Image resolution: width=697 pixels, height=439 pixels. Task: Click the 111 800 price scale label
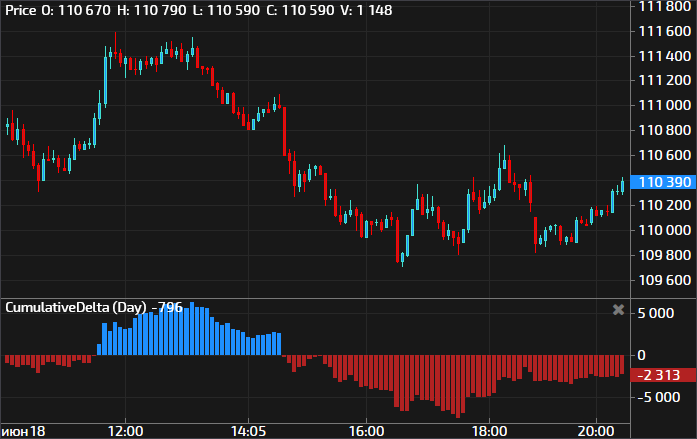click(x=665, y=7)
